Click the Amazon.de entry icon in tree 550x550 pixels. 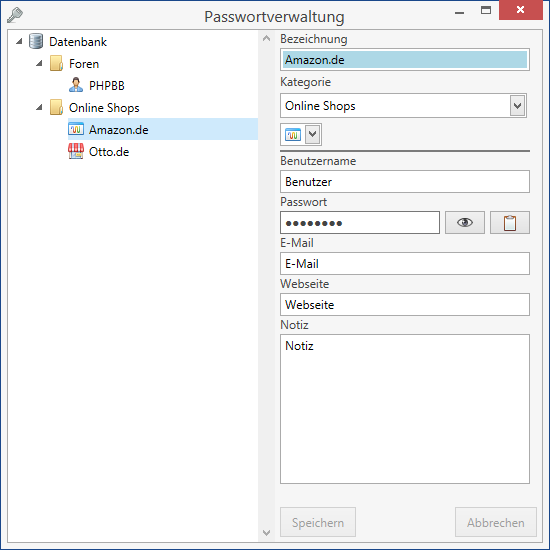pyautogui.click(x=76, y=129)
